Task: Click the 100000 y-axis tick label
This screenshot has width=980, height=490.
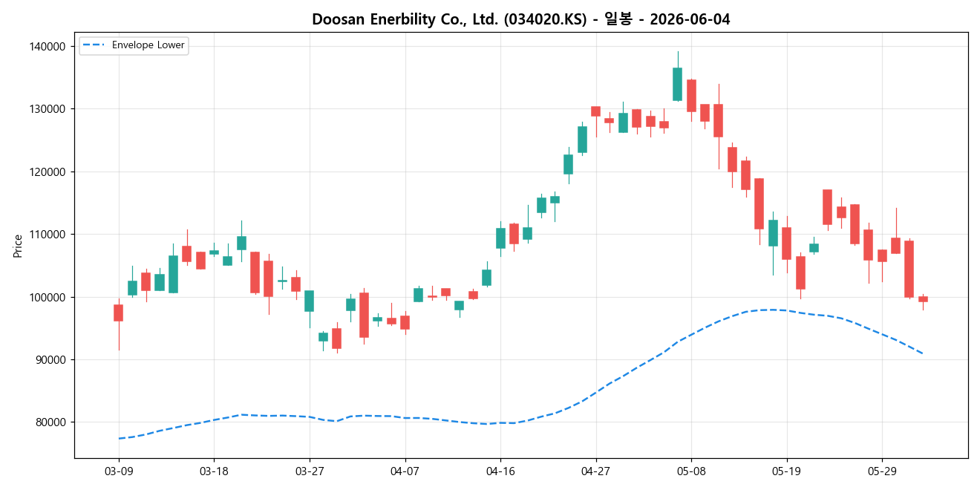Action: (46, 297)
